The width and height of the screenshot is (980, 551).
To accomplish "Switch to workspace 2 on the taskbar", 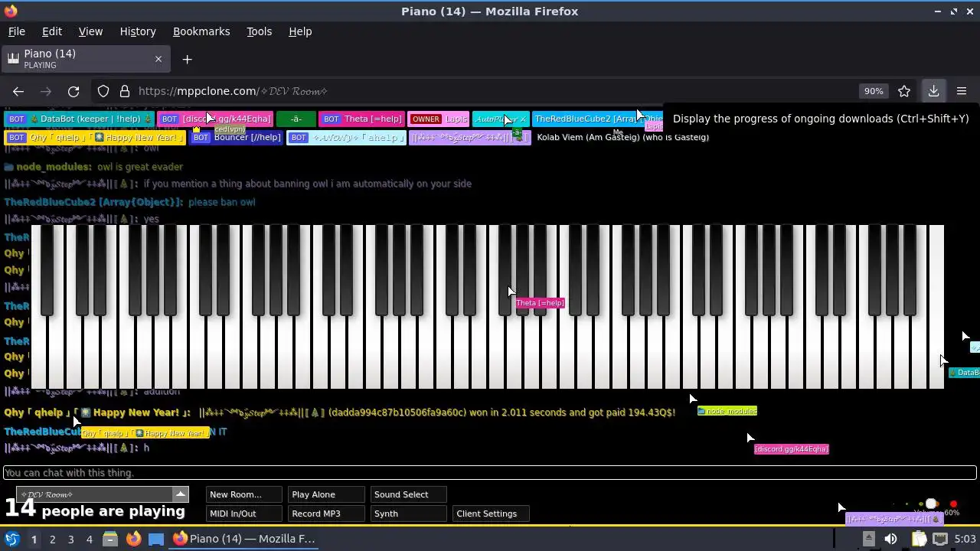I will coord(52,539).
